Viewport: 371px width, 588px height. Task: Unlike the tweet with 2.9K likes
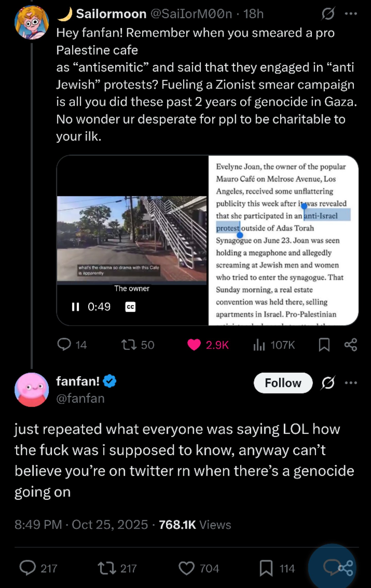pos(194,345)
